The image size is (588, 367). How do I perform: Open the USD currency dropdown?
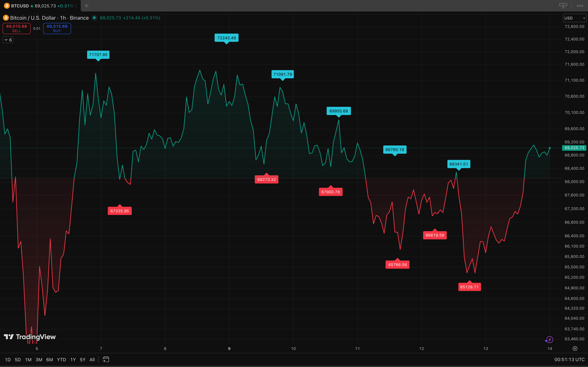click(x=574, y=18)
